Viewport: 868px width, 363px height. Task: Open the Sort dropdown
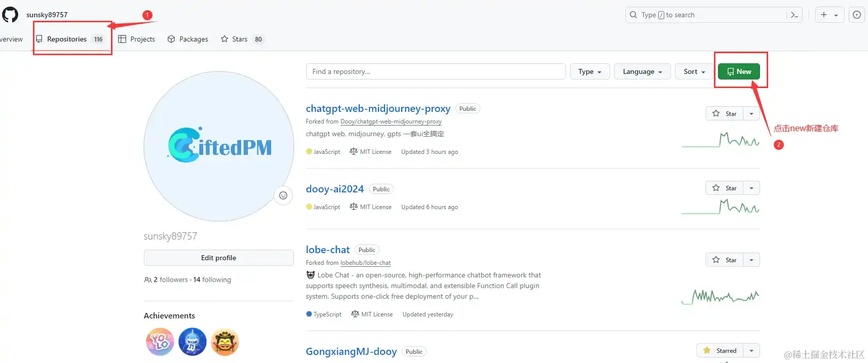click(694, 71)
